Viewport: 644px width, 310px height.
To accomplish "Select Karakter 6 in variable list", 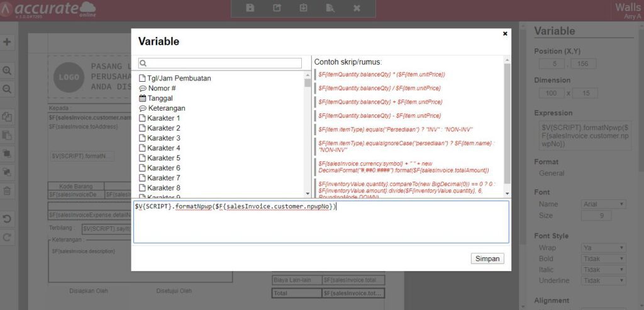I will point(164,168).
